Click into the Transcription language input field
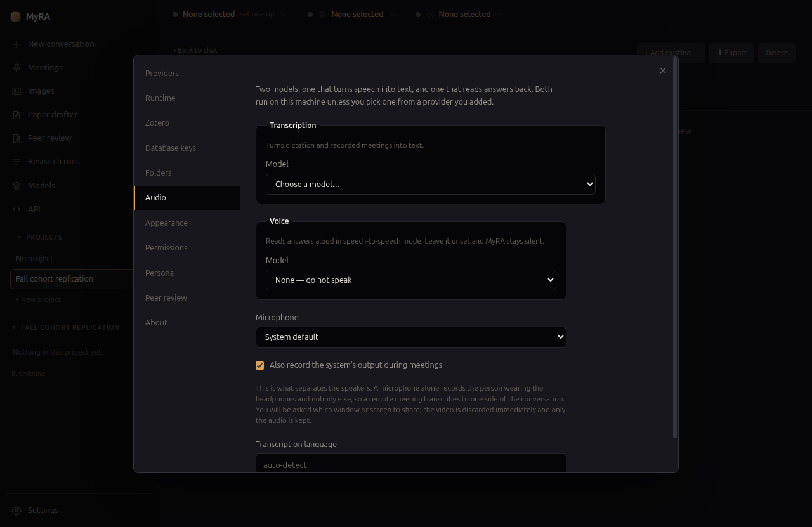The image size is (812, 527). [x=410, y=464]
